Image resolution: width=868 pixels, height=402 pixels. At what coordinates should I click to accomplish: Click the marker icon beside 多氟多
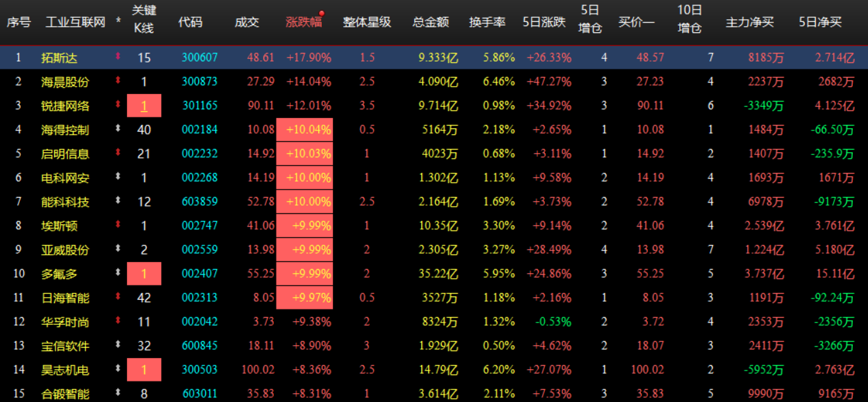click(118, 274)
